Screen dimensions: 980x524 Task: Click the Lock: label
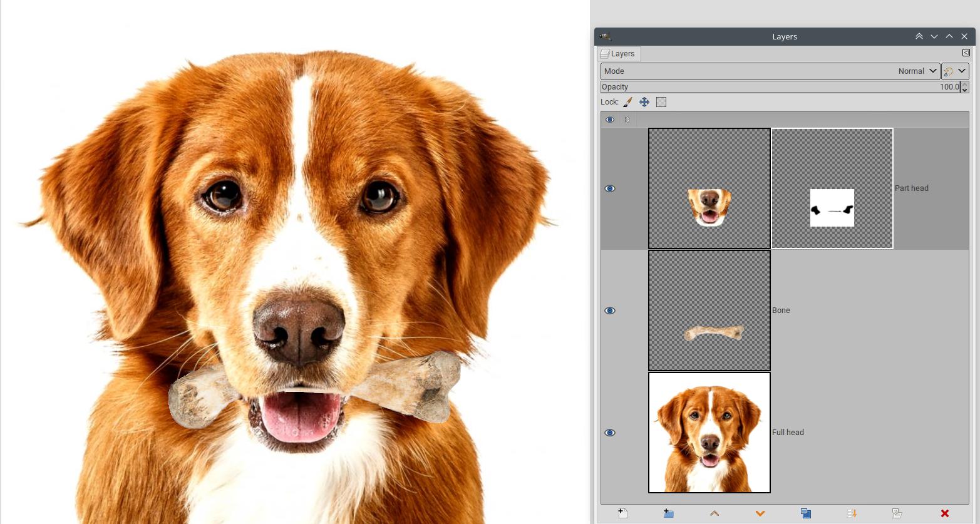609,102
